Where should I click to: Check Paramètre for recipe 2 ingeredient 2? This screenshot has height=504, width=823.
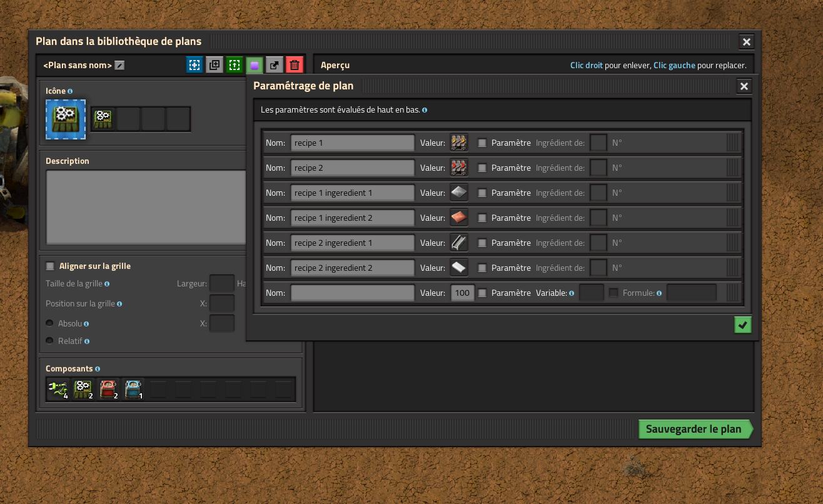pyautogui.click(x=482, y=268)
